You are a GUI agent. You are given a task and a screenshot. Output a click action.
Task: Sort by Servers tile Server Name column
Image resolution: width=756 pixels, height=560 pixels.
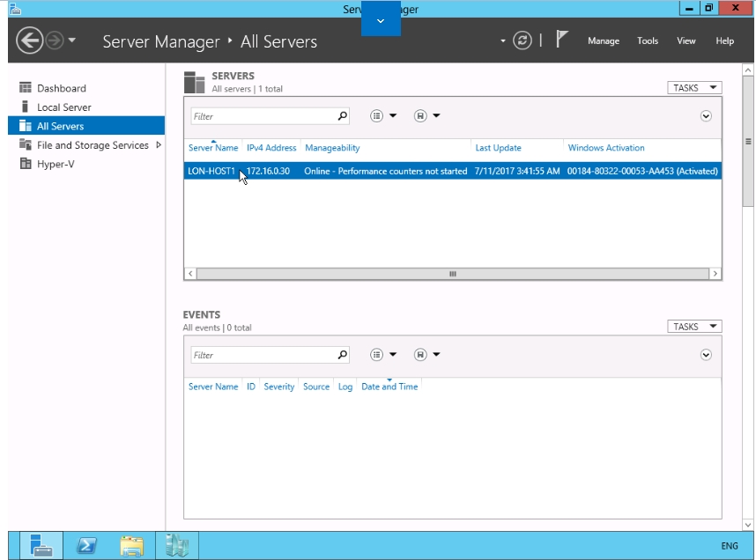click(x=213, y=148)
